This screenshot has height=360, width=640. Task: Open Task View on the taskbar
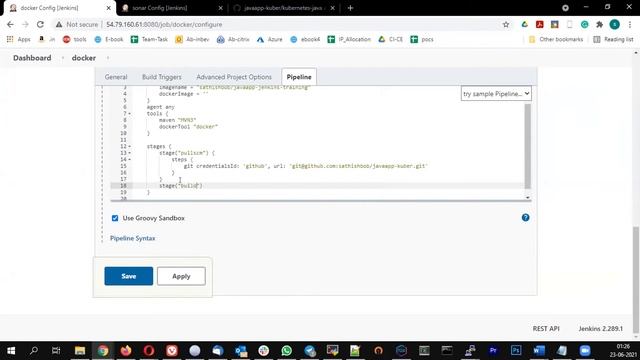click(x=56, y=351)
